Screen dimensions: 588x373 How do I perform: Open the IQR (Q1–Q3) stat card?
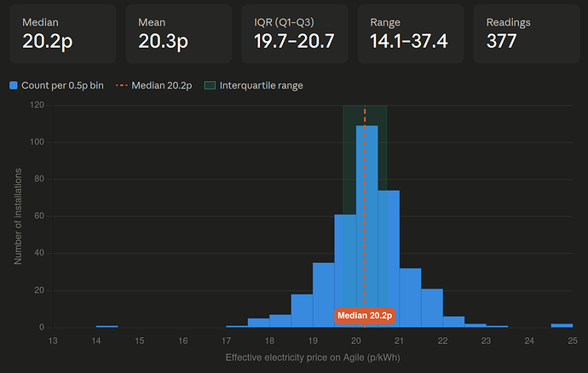click(x=295, y=34)
